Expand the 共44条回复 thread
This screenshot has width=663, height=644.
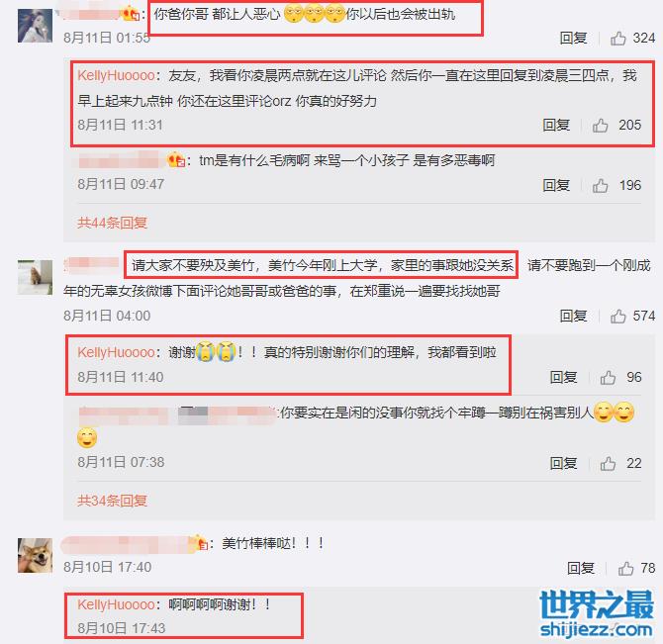click(x=112, y=223)
